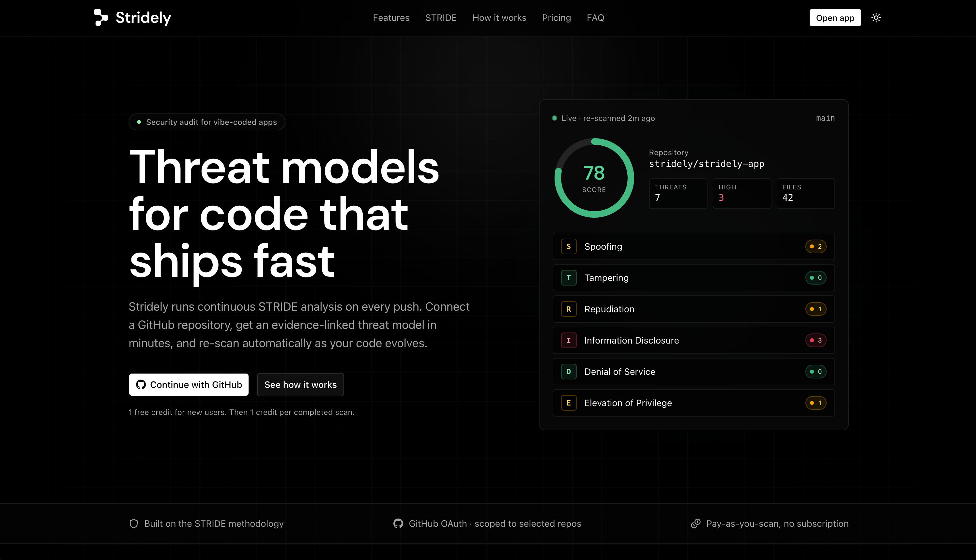Select the Repudiation row label
The width and height of the screenshot is (976, 560).
point(609,309)
